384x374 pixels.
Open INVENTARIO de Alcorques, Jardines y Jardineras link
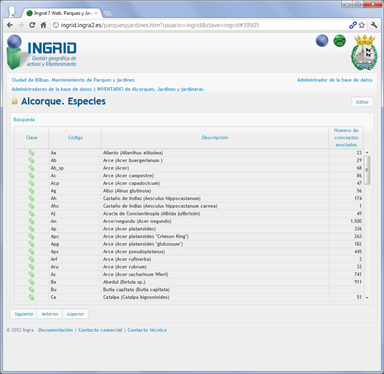(150, 89)
